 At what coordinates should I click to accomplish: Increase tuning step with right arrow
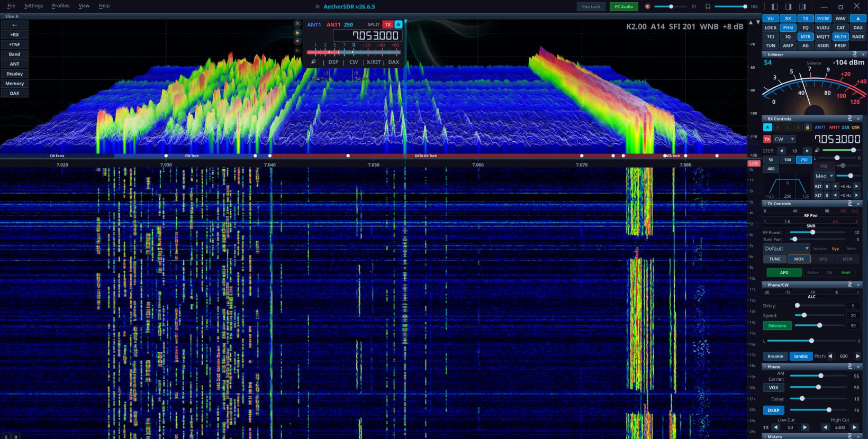[807, 151]
